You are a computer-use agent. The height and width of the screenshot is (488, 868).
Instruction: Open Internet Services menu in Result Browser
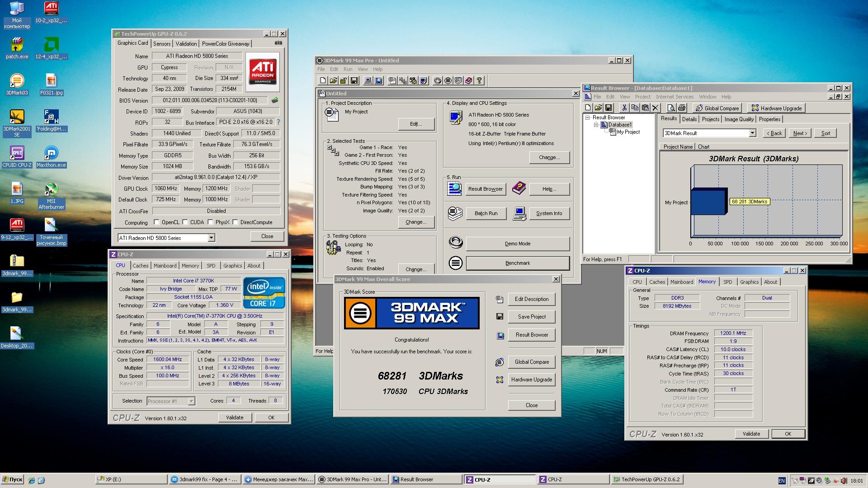point(675,97)
